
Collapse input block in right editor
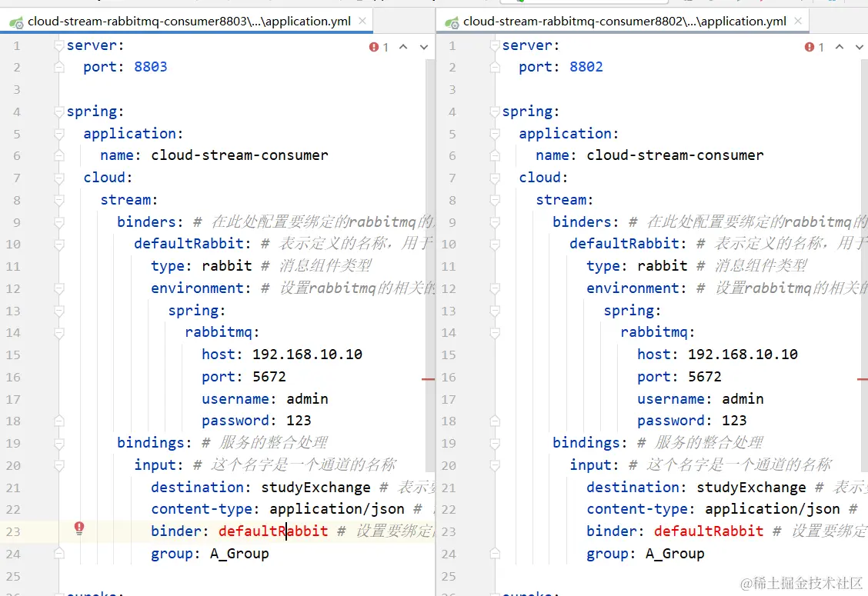(x=495, y=465)
